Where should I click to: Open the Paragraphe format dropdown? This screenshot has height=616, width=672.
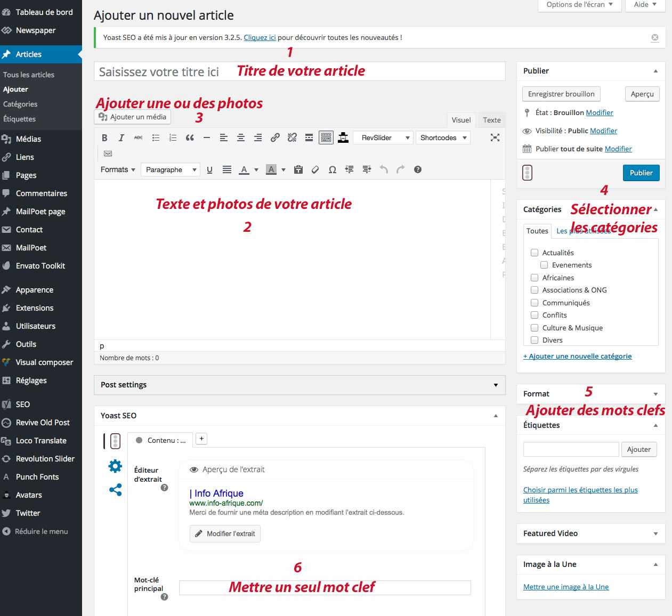tap(171, 170)
